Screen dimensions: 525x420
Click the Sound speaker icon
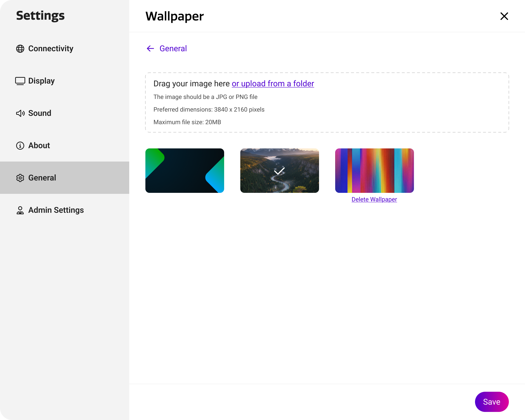click(x=20, y=113)
